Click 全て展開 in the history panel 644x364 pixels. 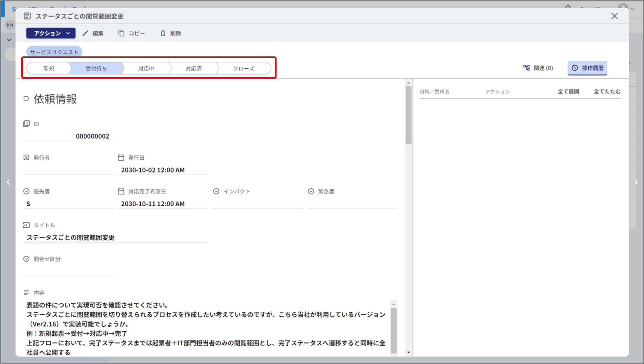[x=568, y=92]
